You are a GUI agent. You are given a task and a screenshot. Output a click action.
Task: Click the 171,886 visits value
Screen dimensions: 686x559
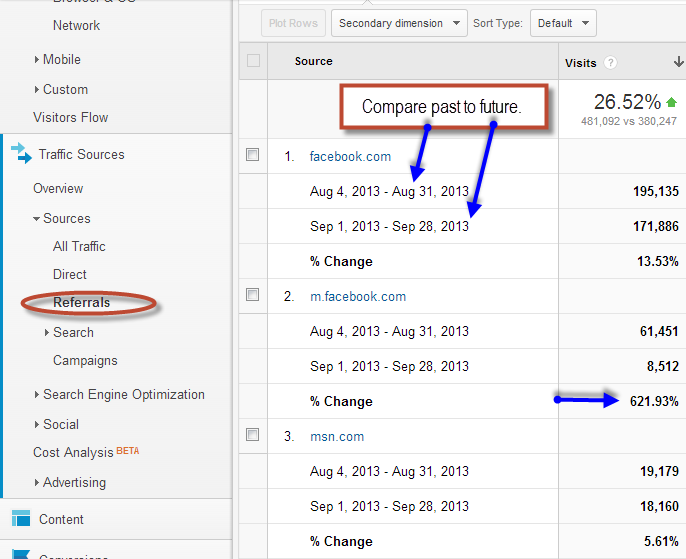pos(656,226)
